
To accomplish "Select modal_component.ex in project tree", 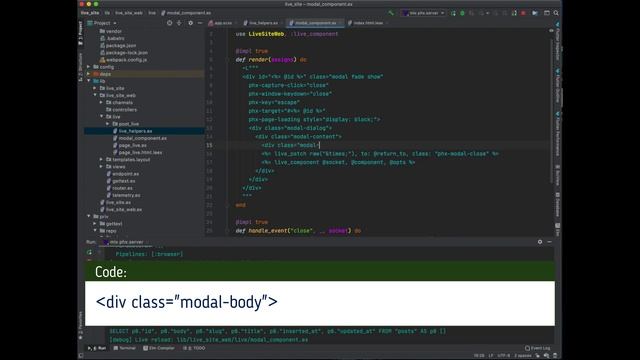I will 142,138.
